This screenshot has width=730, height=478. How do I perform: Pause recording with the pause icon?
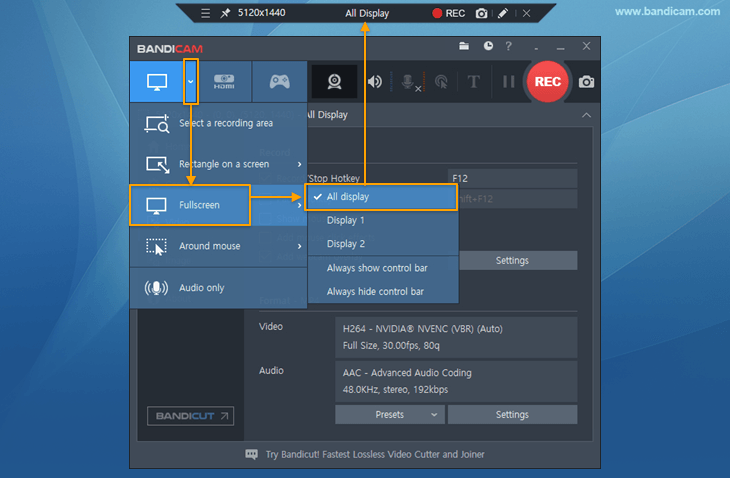(x=508, y=82)
